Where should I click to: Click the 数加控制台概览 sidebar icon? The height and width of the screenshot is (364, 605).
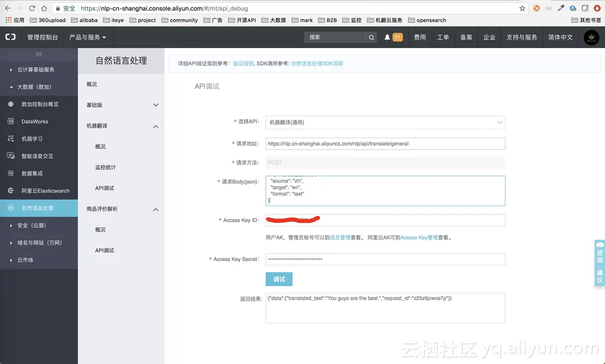coord(11,104)
